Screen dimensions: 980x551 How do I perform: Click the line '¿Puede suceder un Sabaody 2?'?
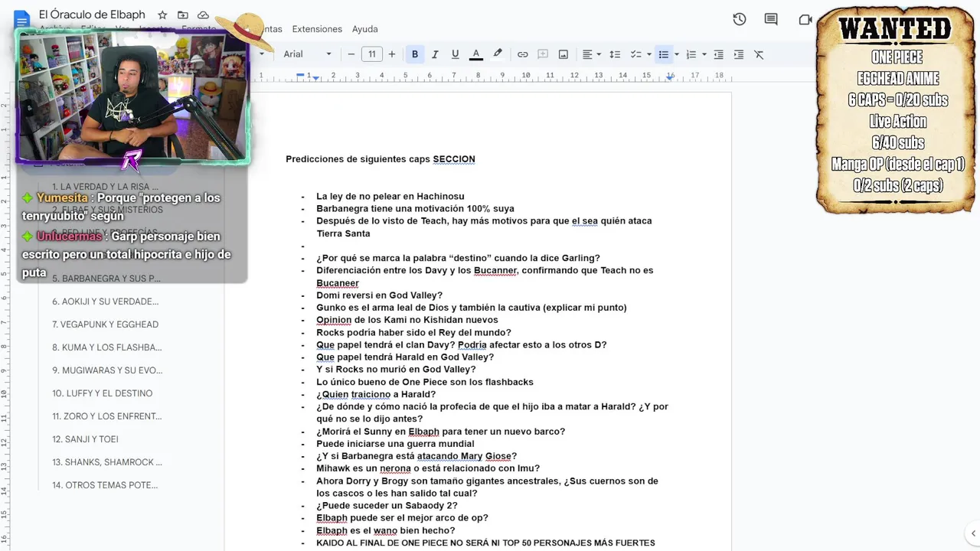click(x=387, y=506)
